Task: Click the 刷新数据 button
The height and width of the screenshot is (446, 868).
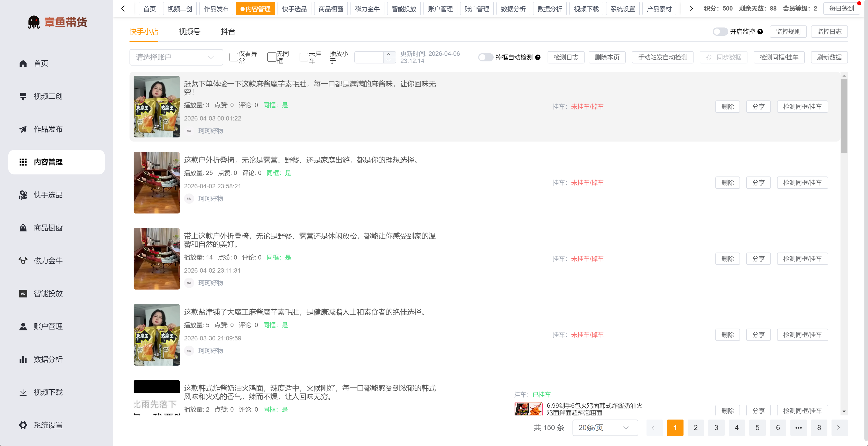Action: (x=829, y=57)
